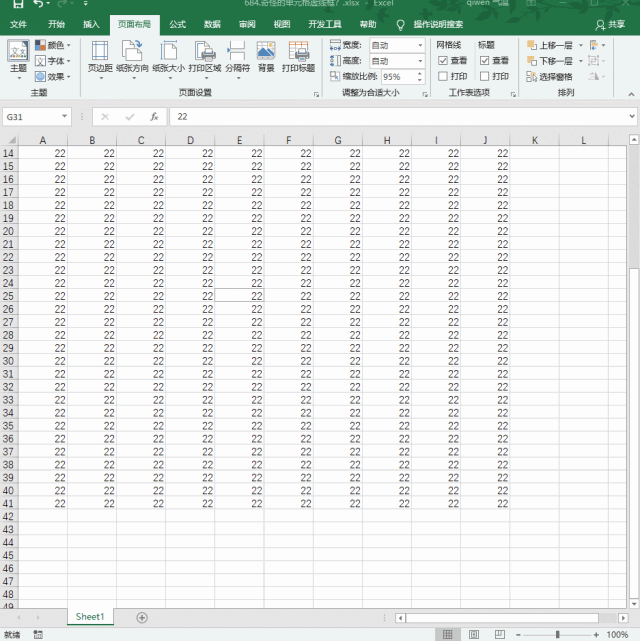Image resolution: width=640 pixels, height=641 pixels.
Task: Click the zoom slider handle
Action: 557,635
